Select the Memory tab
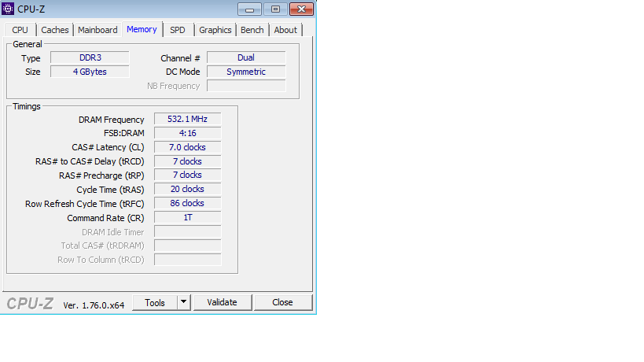The image size is (644, 362). (142, 29)
